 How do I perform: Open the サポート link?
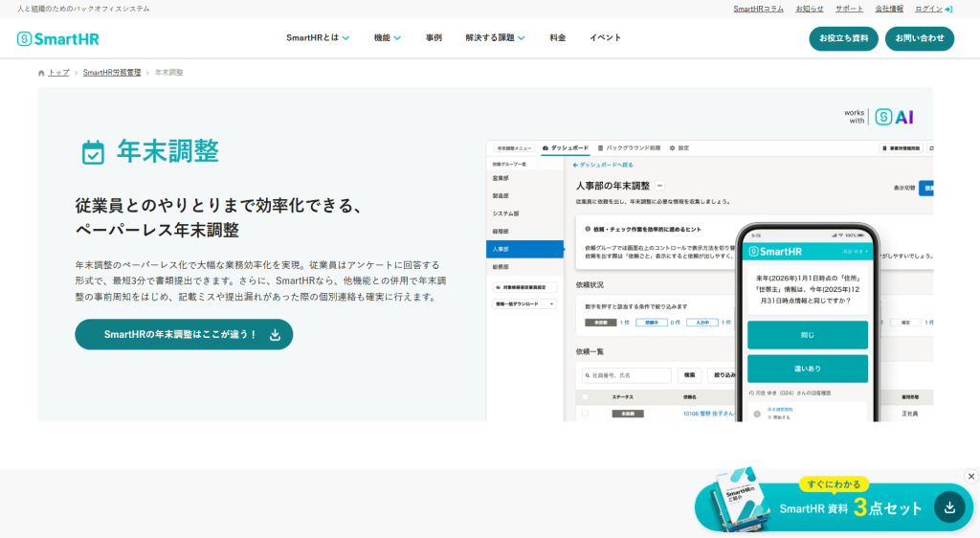pyautogui.click(x=849, y=10)
